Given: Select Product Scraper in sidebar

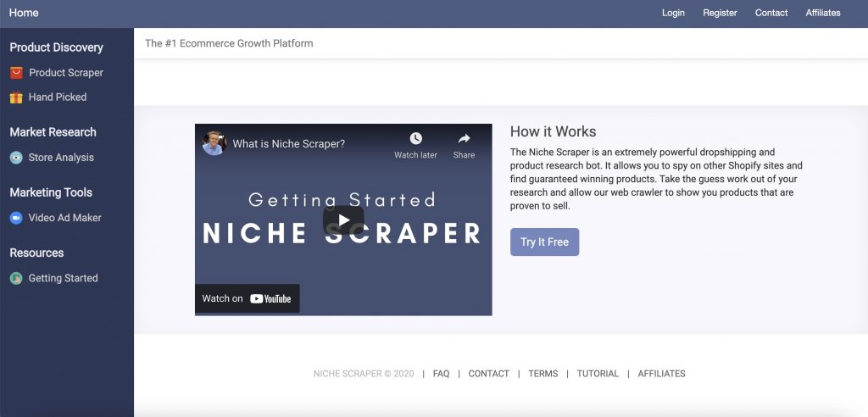Looking at the screenshot, I should (66, 73).
